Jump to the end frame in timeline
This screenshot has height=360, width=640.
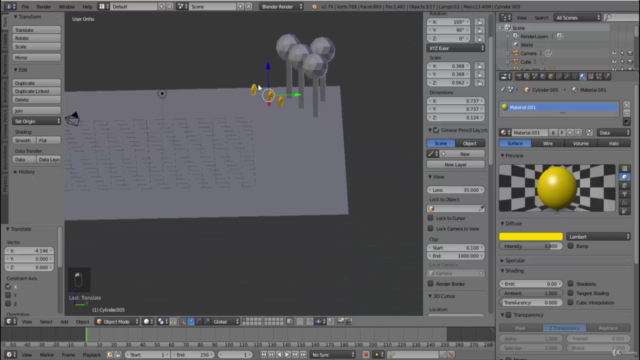[303, 355]
